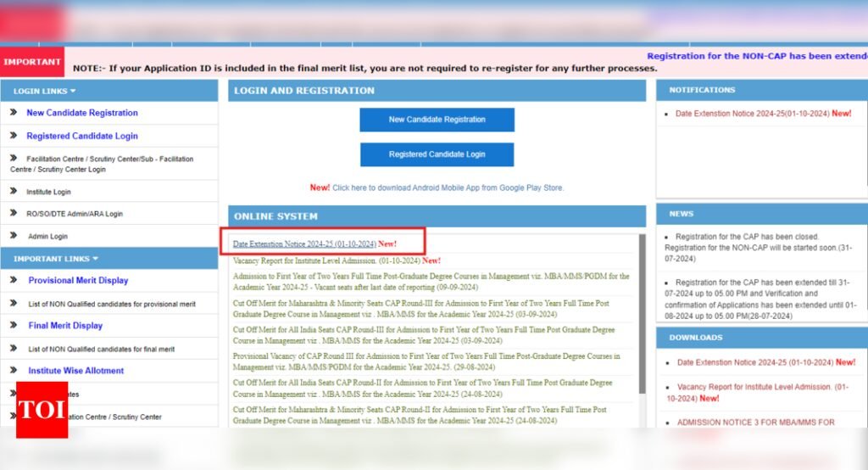
Task: Collapse the Important Links section header
Action: tap(55, 259)
